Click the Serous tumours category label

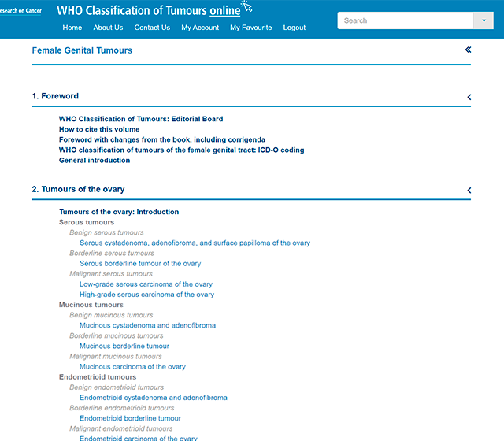87,222
